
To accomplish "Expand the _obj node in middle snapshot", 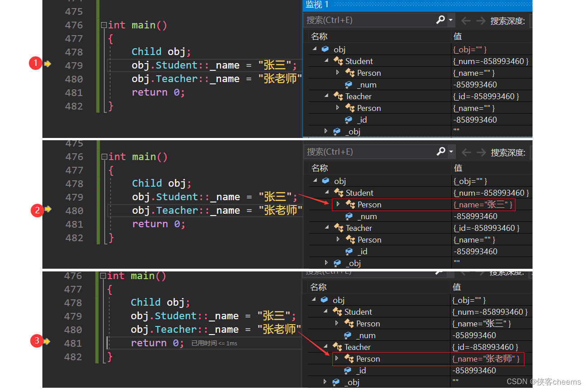I will tap(326, 262).
